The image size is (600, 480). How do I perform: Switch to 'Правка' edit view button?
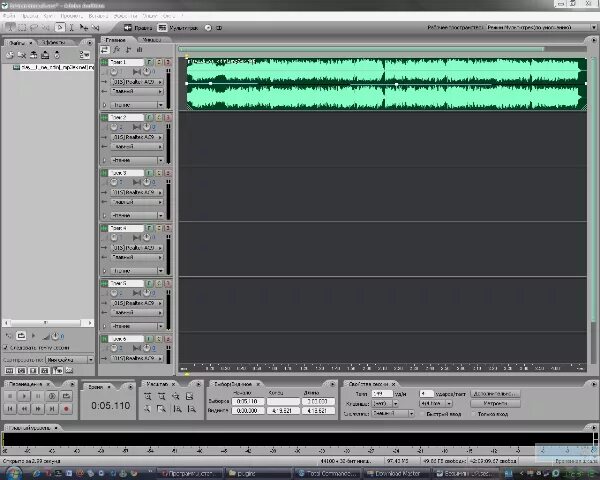(138, 28)
